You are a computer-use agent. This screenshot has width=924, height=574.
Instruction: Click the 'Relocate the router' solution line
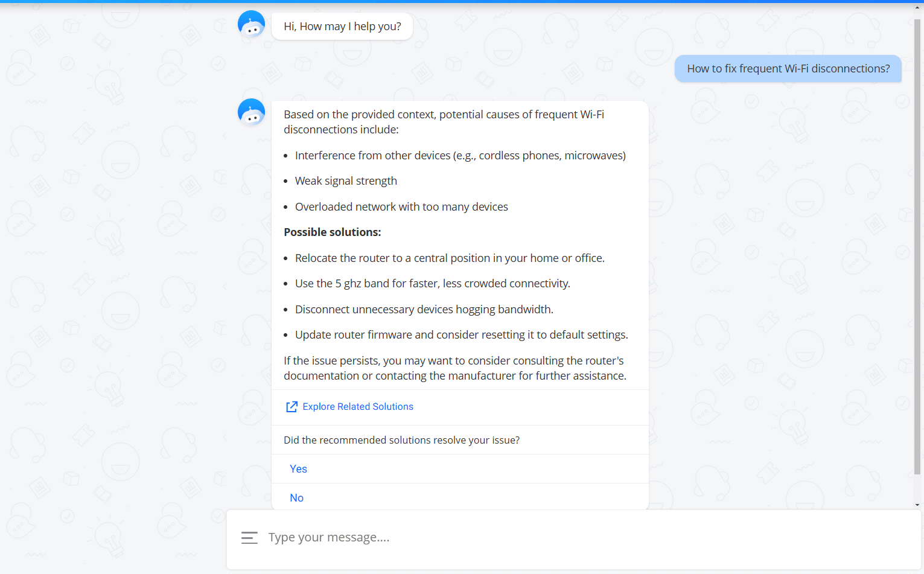coord(450,258)
